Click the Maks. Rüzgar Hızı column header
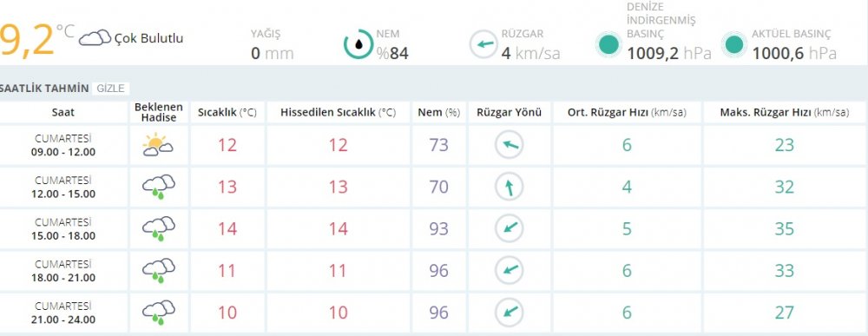 click(x=785, y=112)
